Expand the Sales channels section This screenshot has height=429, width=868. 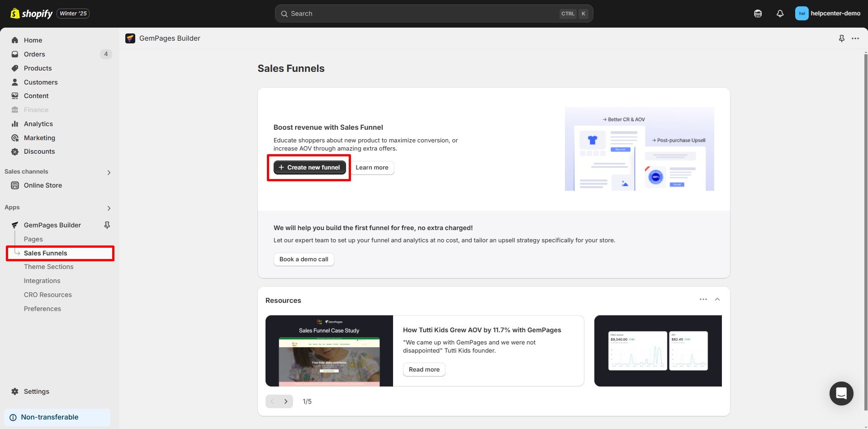(109, 172)
